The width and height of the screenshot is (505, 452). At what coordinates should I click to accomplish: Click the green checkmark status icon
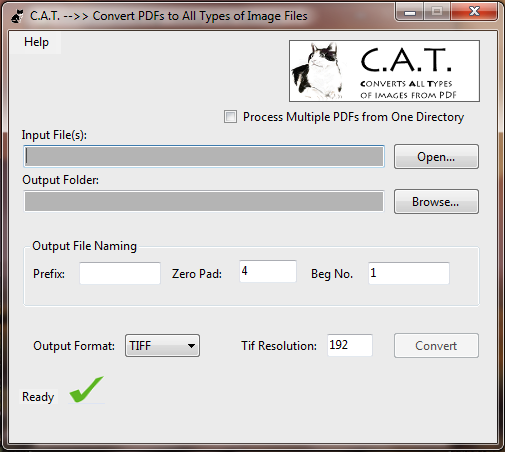coord(86,389)
